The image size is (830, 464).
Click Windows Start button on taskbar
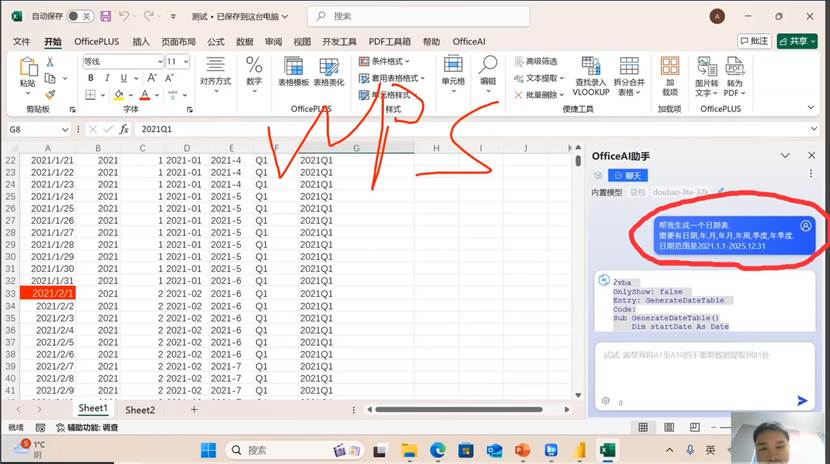tap(208, 450)
